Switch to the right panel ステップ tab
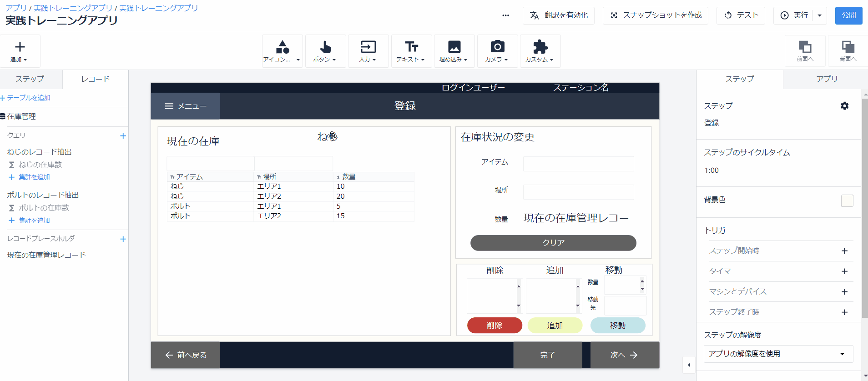 740,79
